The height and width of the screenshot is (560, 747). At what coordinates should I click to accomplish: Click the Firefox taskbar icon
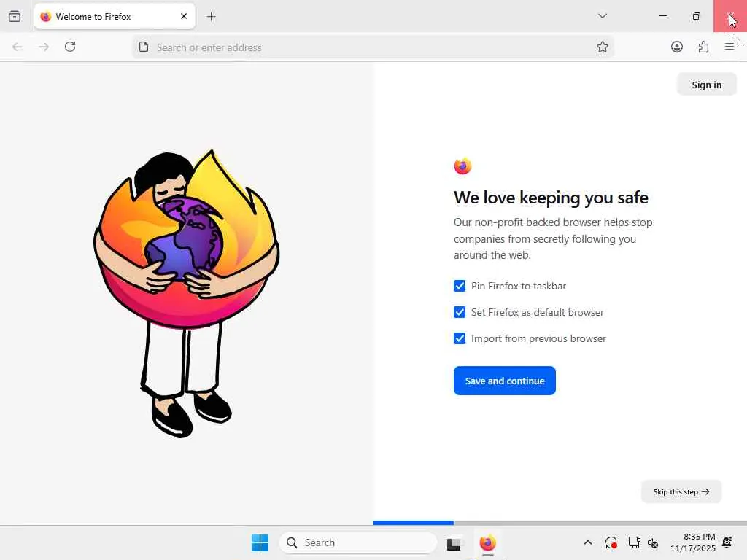pos(487,542)
